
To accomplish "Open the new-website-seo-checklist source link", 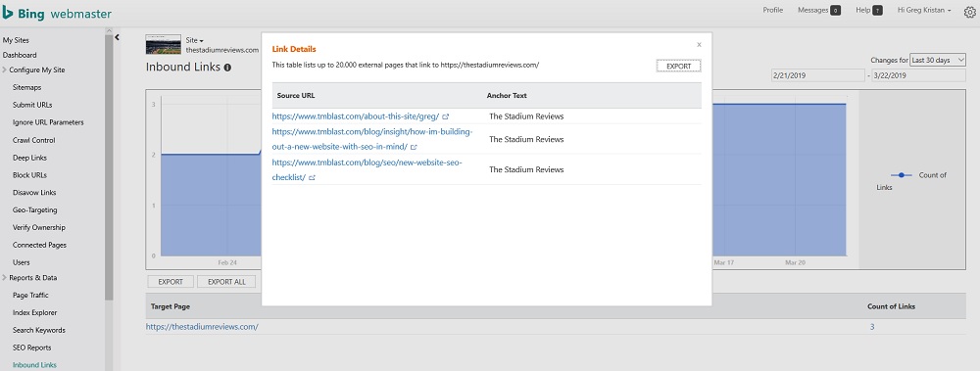I will [x=367, y=170].
